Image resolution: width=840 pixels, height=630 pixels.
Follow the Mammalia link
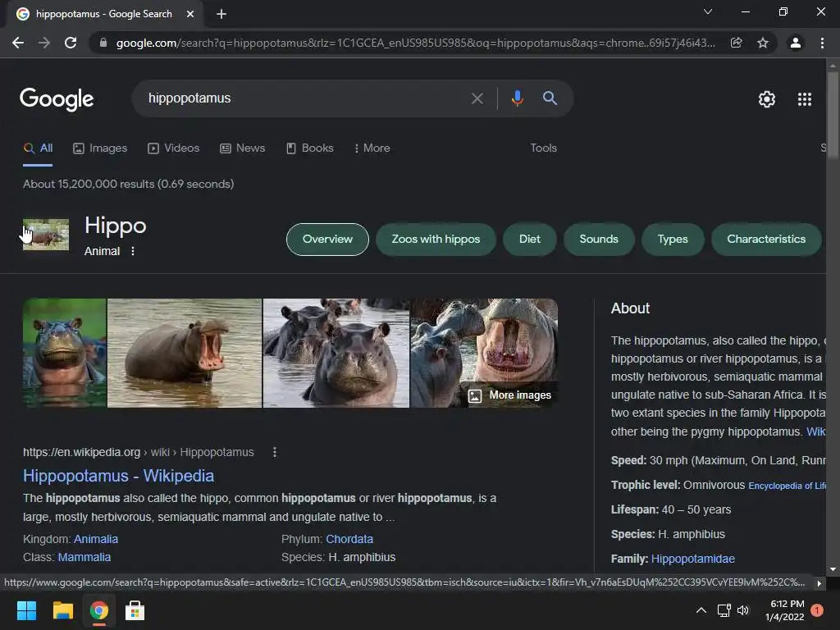84,558
